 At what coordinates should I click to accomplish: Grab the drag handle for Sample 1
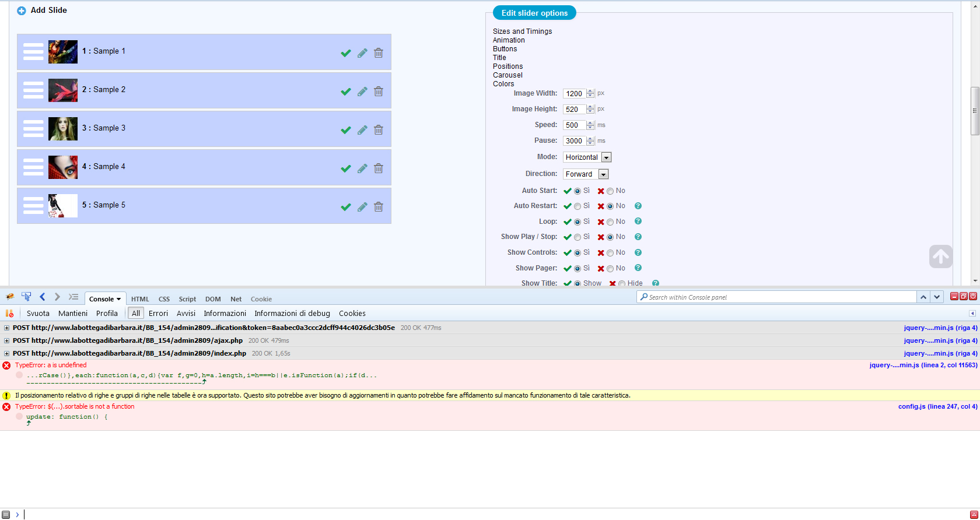(x=33, y=52)
